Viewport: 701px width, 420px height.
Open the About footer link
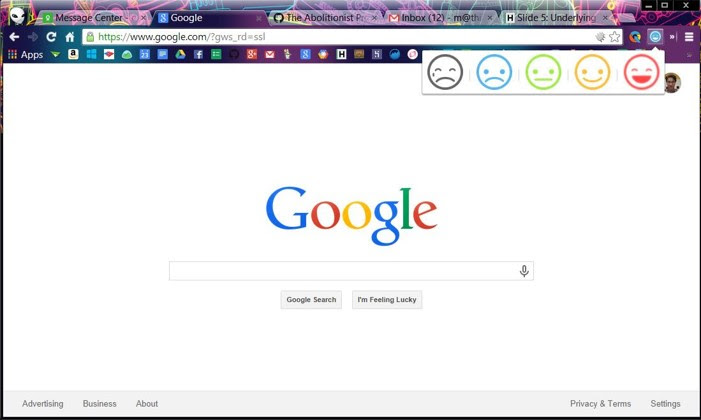[147, 403]
